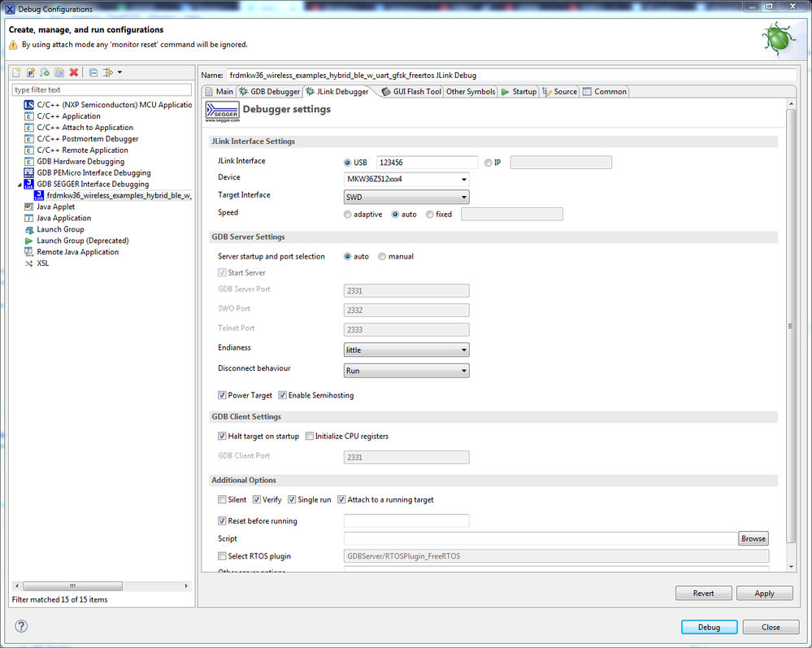
Task: Open the Other Symbols tab
Action: point(471,92)
